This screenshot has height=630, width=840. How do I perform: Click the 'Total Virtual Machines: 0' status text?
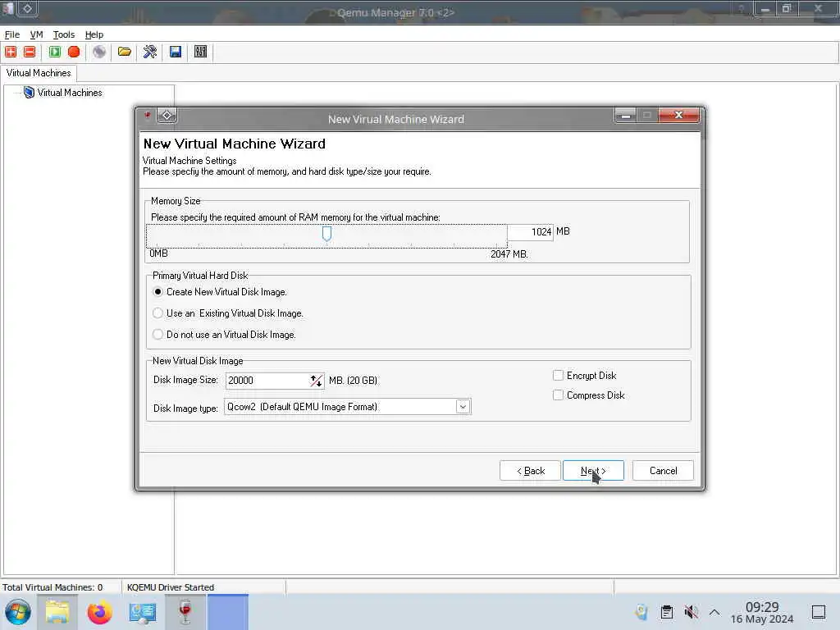(x=52, y=587)
